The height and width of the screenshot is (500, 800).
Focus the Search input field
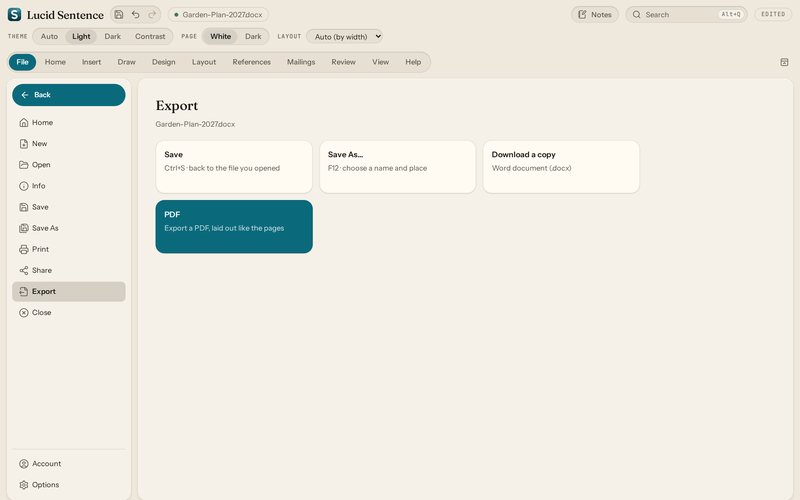point(686,14)
